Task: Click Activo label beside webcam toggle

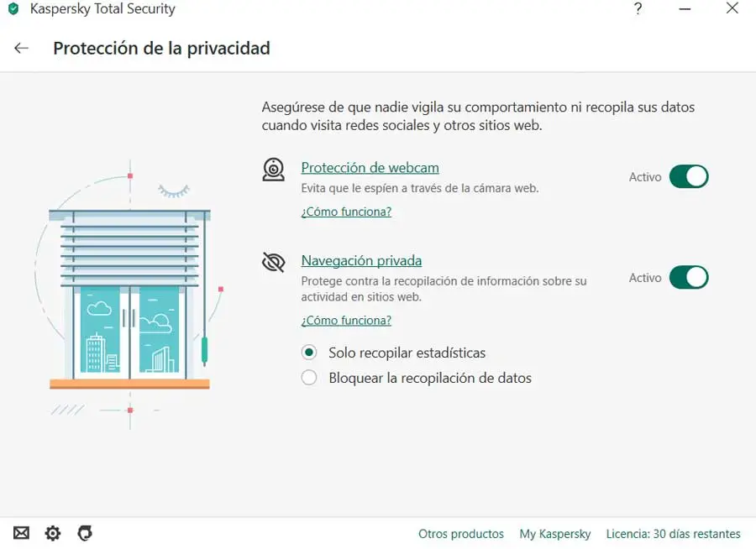Action: pyautogui.click(x=645, y=177)
